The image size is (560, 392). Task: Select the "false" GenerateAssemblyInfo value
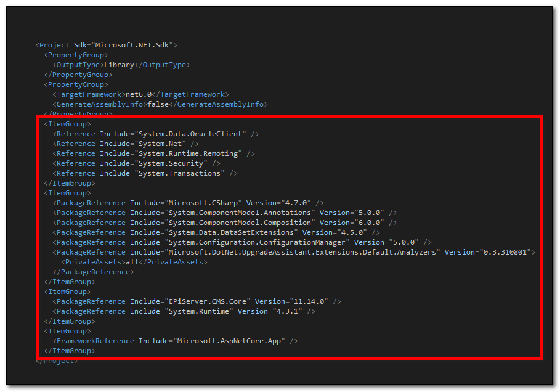tap(158, 104)
